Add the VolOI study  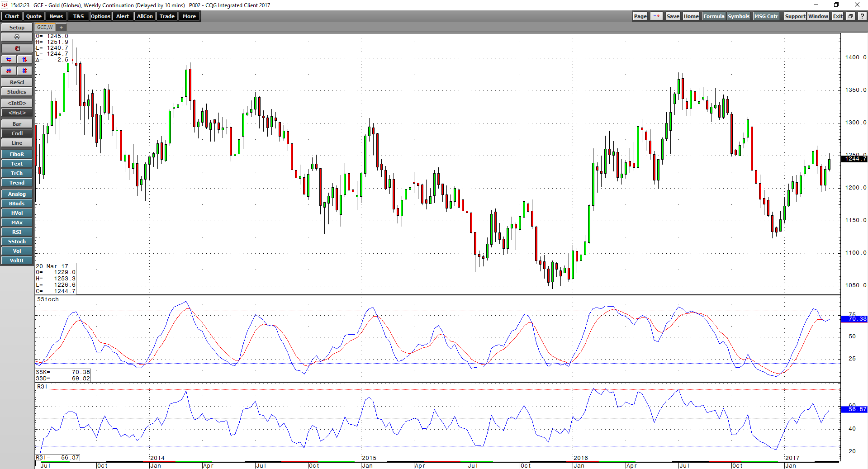[17, 261]
